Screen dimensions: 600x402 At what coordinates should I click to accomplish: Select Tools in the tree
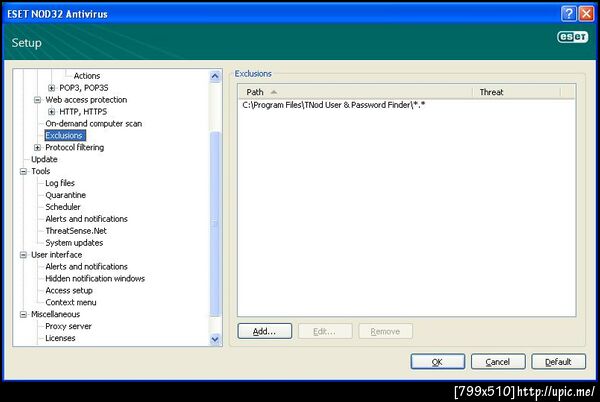tap(41, 171)
